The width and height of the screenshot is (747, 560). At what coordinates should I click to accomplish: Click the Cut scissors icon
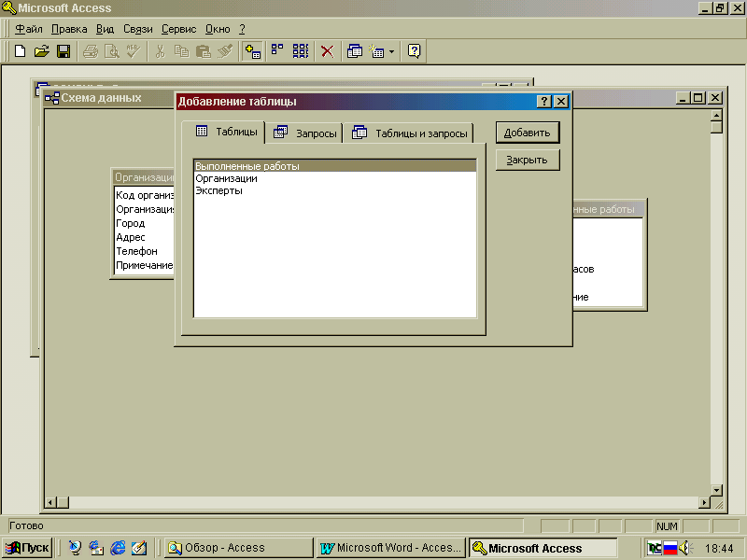click(160, 51)
